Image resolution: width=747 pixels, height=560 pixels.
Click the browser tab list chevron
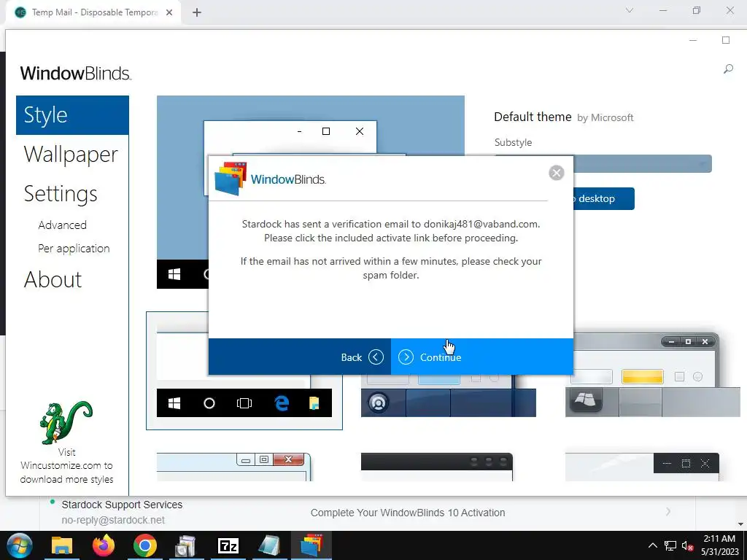coord(630,10)
